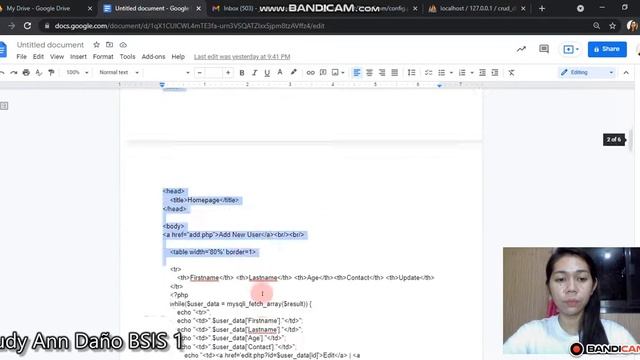Open the comment history icon
This screenshot has width=640, height=360.
pyautogui.click(x=544, y=49)
